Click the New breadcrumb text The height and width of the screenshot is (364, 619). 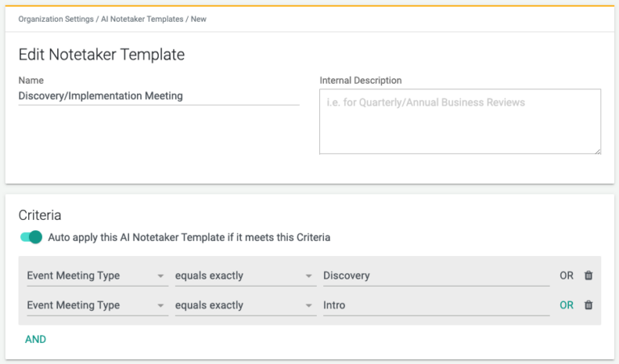tap(198, 19)
